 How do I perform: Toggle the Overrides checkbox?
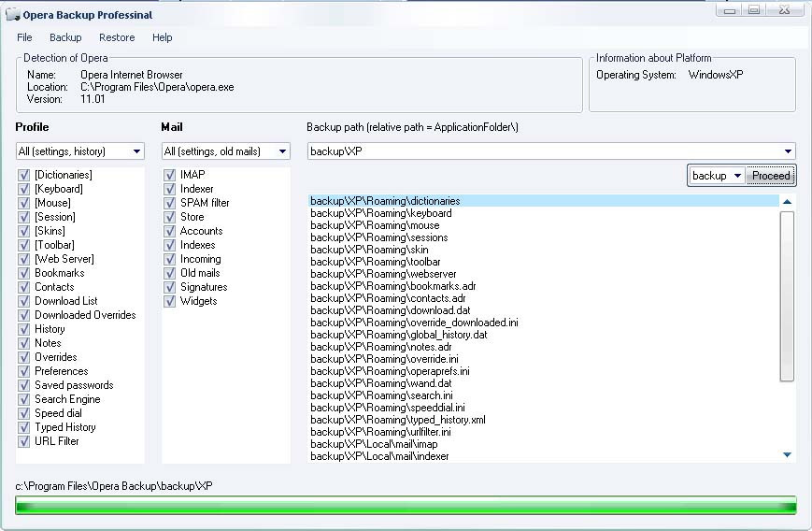tap(23, 357)
